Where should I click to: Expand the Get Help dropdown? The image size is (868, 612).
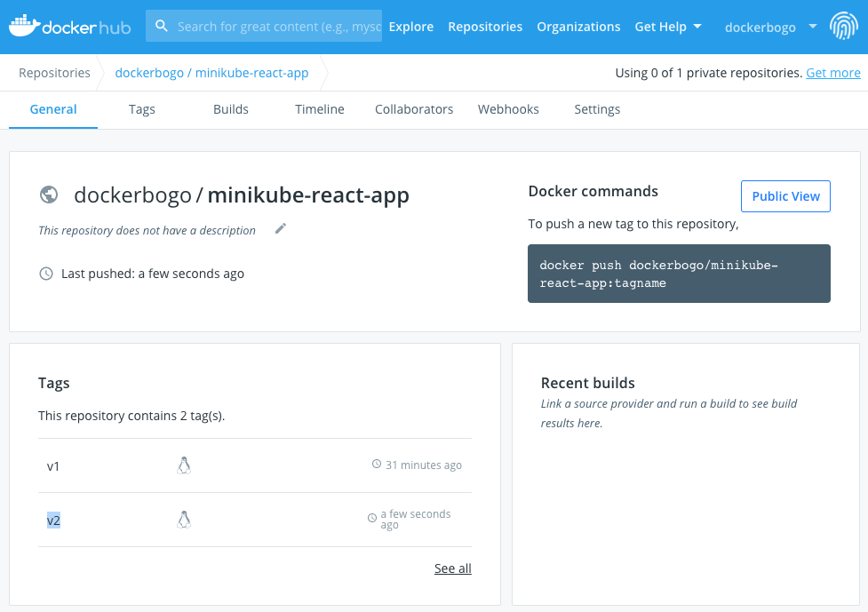(x=668, y=27)
